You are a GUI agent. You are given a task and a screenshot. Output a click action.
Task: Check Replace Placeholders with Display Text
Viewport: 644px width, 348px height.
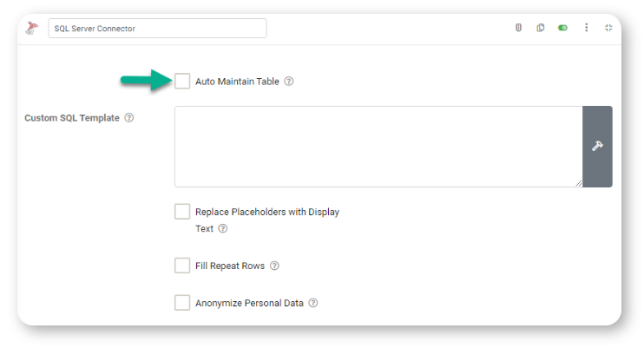(x=182, y=212)
